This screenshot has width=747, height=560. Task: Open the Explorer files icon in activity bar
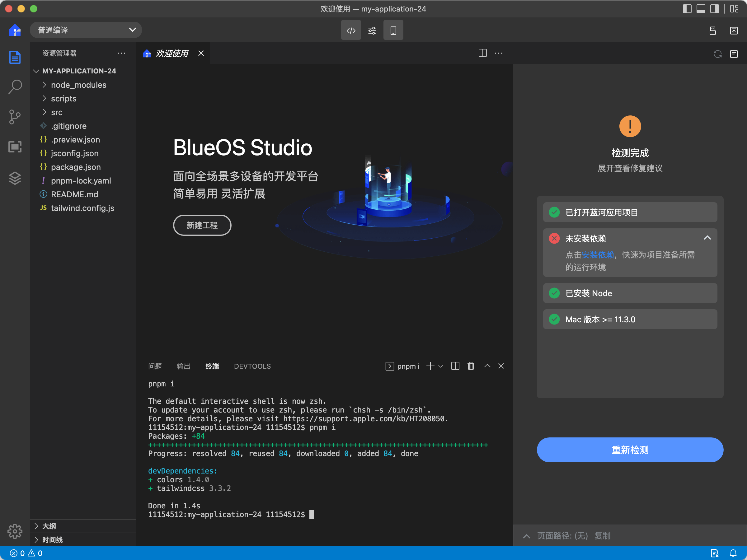15,57
